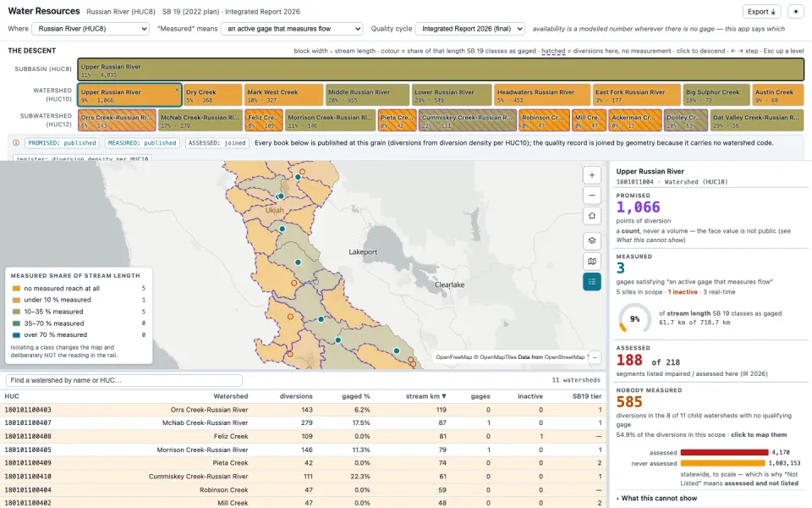Select East Fork Russian River block

pyautogui.click(x=636, y=96)
